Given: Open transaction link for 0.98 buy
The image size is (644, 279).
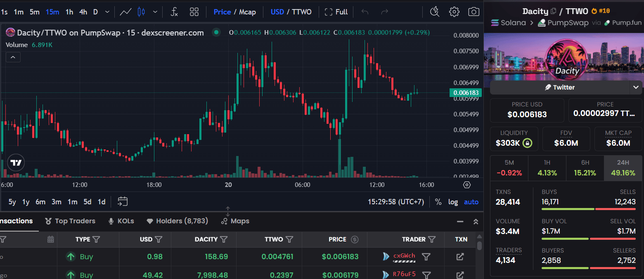Looking at the screenshot, I should pyautogui.click(x=460, y=257).
